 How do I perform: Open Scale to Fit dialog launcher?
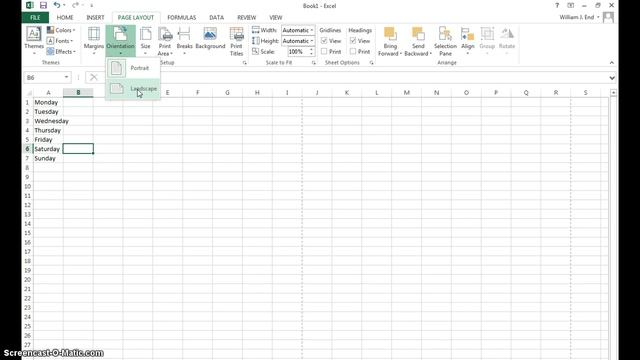(313, 63)
